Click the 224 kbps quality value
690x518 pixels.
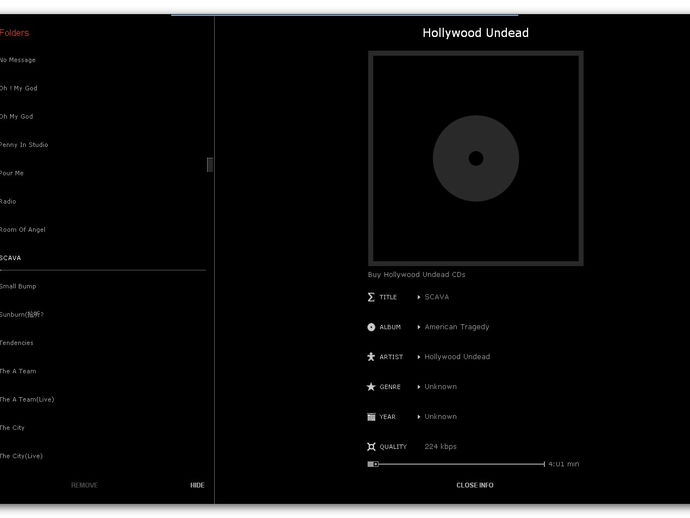point(440,446)
